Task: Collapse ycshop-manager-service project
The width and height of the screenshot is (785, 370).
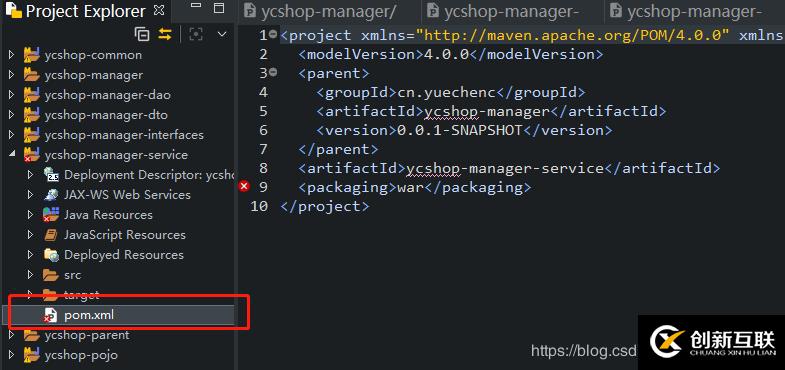Action: point(12,155)
